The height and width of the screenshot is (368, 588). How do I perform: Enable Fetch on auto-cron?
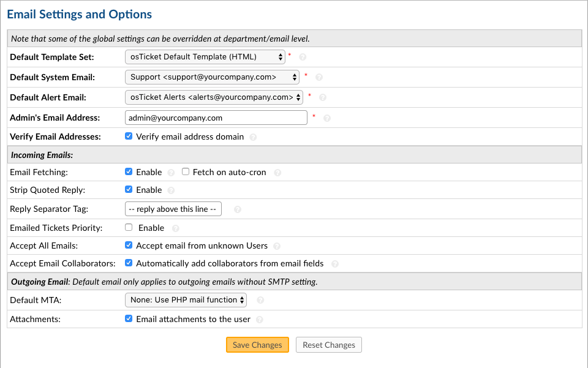(x=186, y=172)
